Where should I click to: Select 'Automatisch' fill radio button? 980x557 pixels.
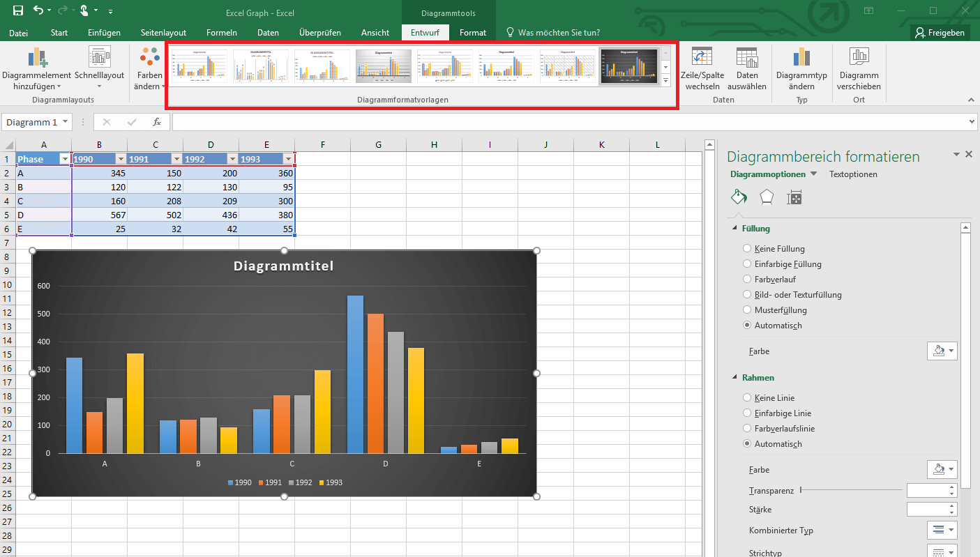pyautogui.click(x=747, y=325)
